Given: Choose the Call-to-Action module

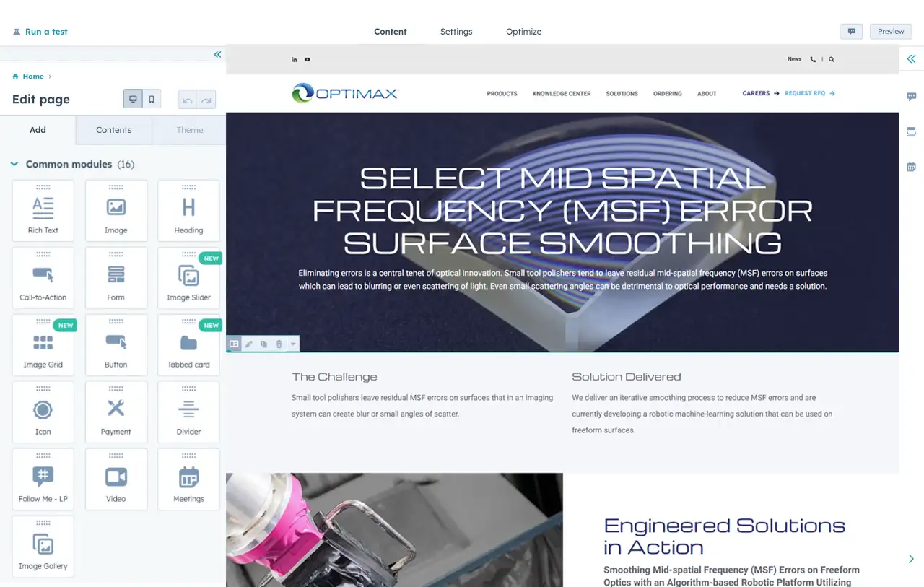Looking at the screenshot, I should pos(43,277).
